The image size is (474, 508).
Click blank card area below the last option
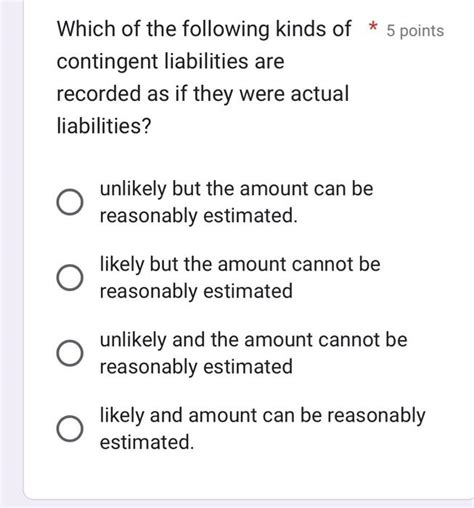(248, 477)
